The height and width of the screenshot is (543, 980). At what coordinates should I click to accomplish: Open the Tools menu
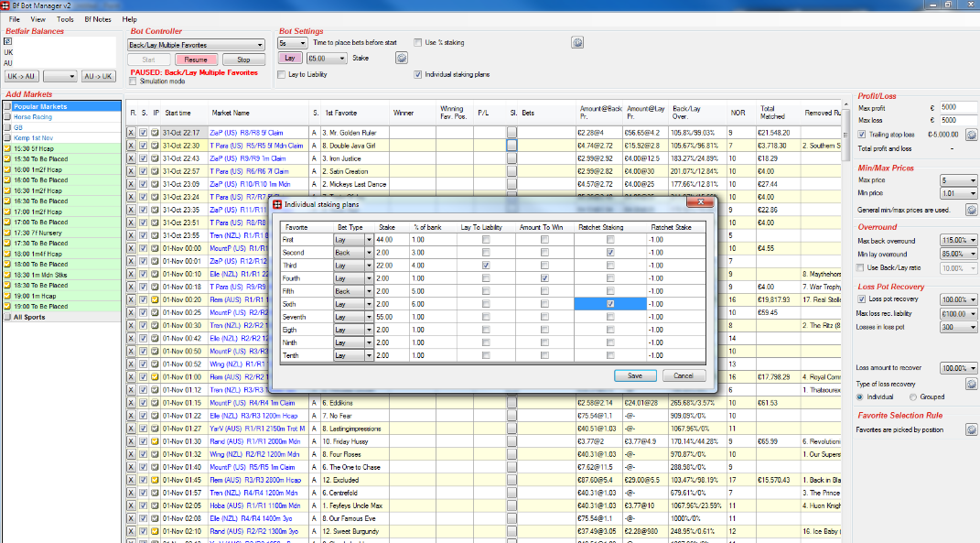pyautogui.click(x=65, y=19)
